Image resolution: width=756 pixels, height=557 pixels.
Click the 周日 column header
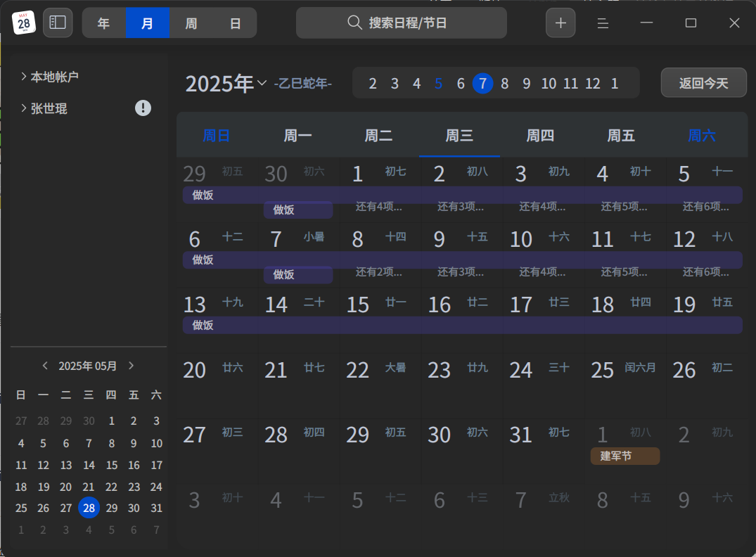coord(217,136)
